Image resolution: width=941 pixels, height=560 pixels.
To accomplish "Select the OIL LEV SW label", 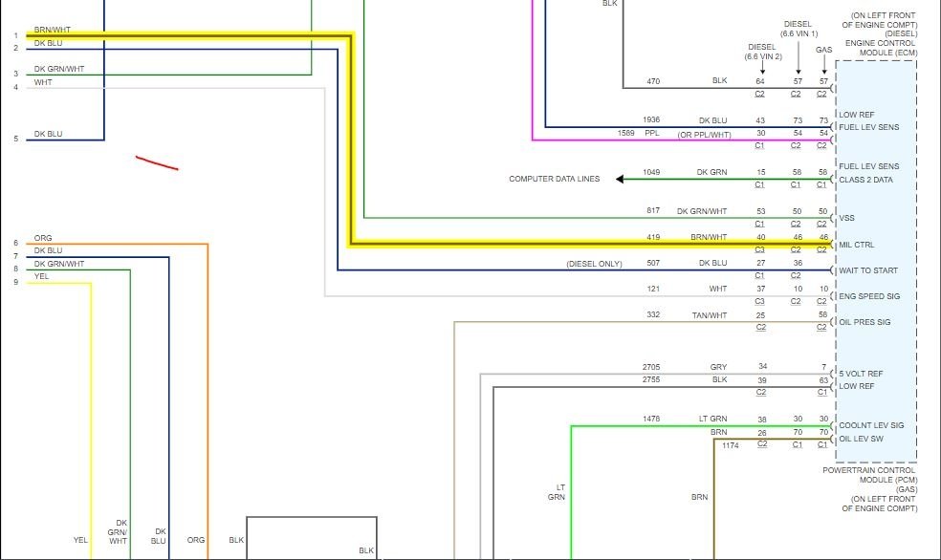I will (x=861, y=439).
